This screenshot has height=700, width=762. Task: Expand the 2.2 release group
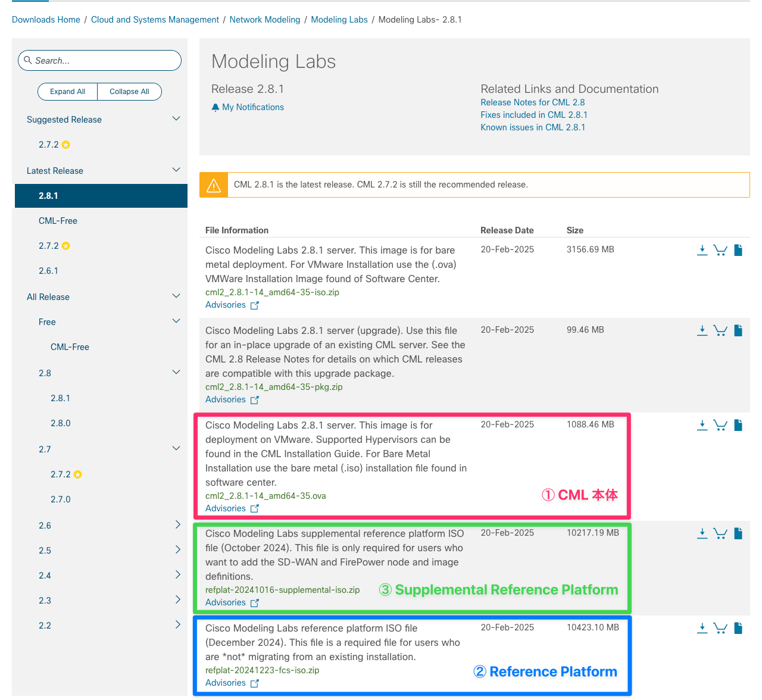(x=177, y=624)
